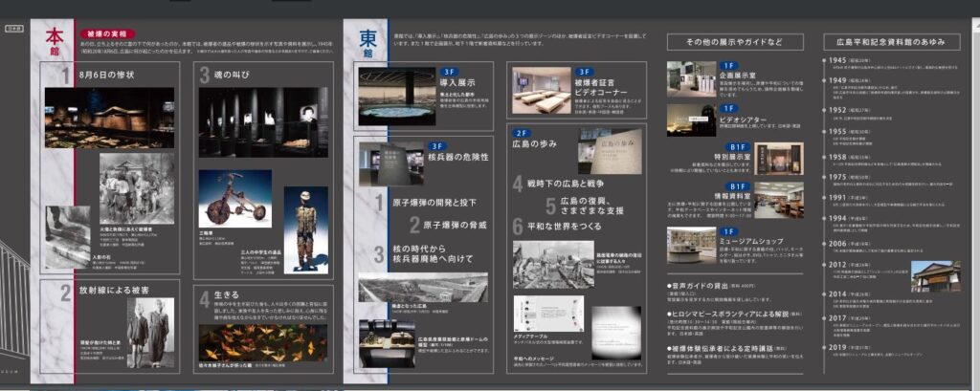Viewport: 980px width, 391px height.
Task: Select the B1F badge for 情報資料室
Action: (736, 186)
